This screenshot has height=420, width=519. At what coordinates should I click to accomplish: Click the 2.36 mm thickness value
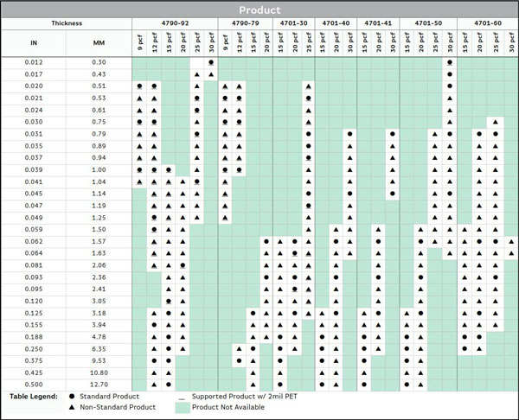[x=99, y=277]
